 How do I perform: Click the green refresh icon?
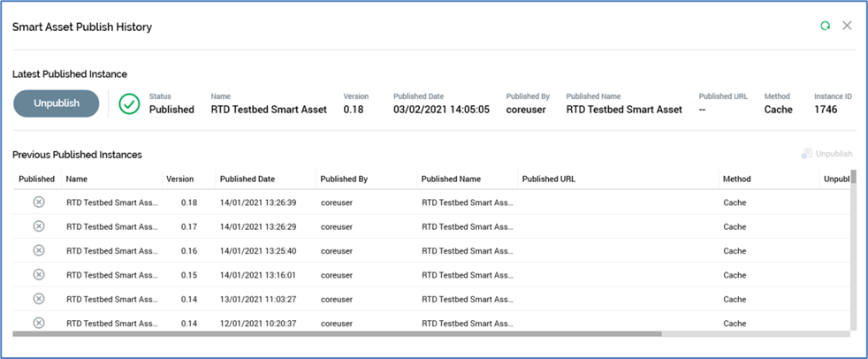pos(825,27)
